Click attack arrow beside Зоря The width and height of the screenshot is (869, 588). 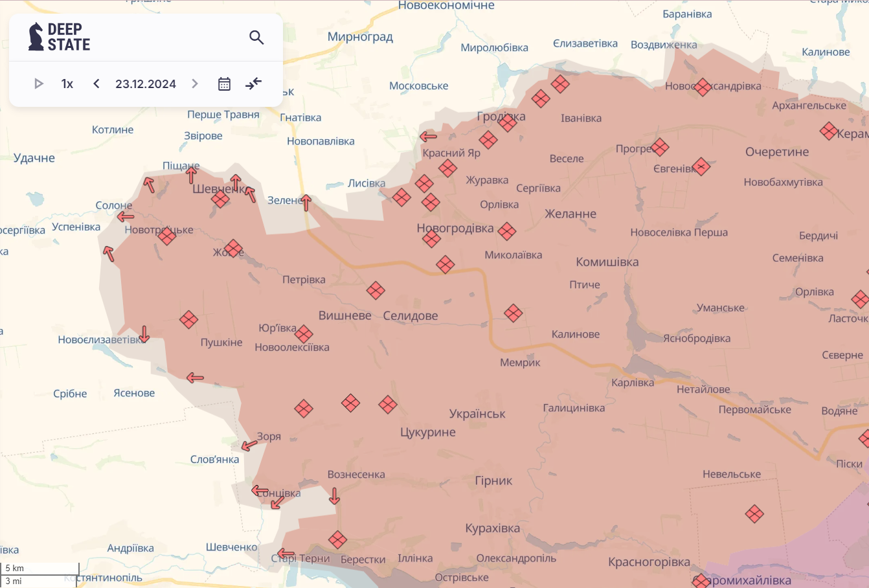coord(249,446)
